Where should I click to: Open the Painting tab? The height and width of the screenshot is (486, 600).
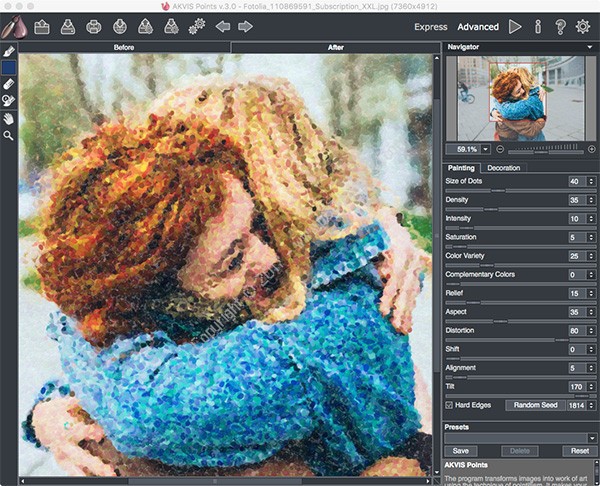coord(461,168)
